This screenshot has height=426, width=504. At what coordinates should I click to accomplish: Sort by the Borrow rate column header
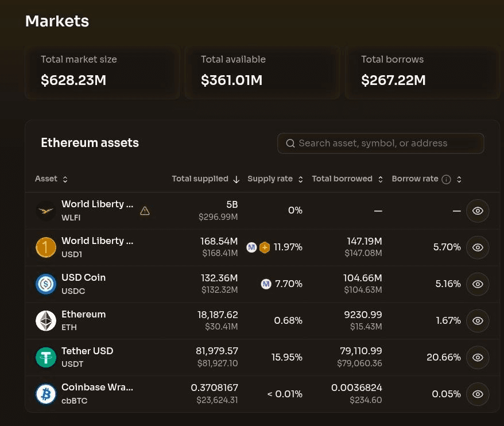pos(415,179)
